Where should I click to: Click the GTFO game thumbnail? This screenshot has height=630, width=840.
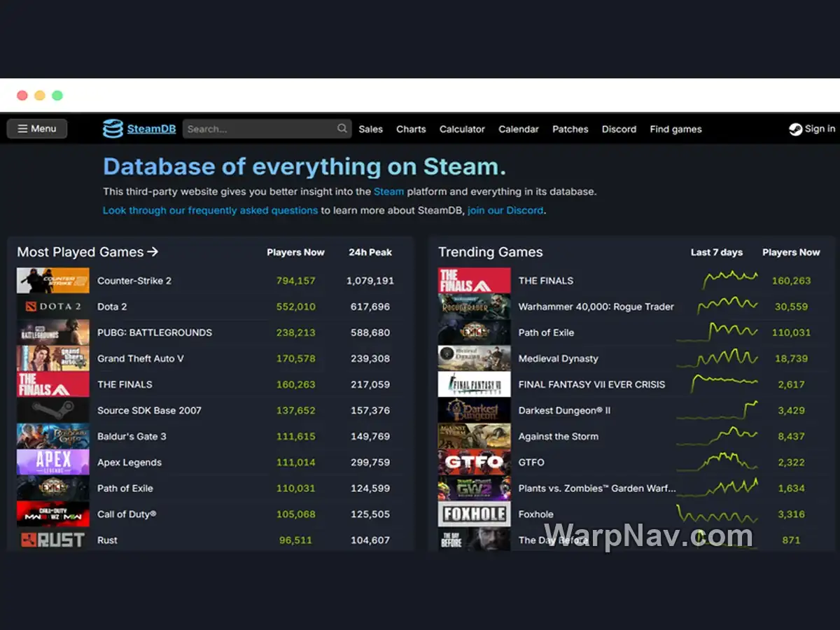click(475, 462)
